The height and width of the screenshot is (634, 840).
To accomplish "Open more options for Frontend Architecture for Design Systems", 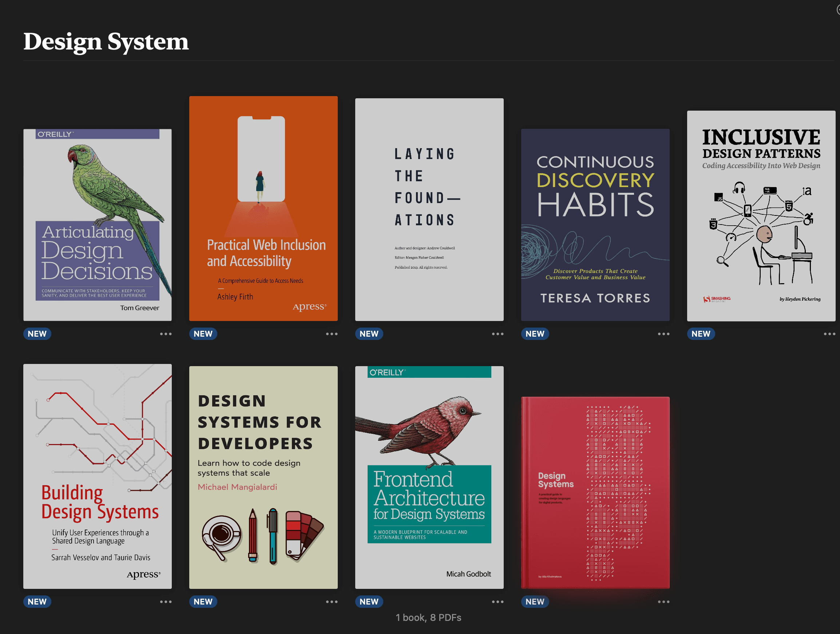I will [498, 601].
